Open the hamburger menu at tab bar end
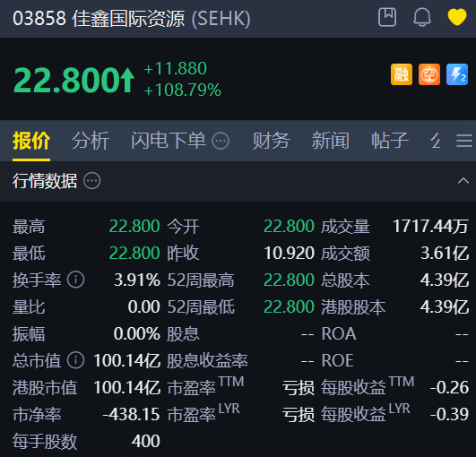Viewport: 476px width, 457px height. pos(464,141)
